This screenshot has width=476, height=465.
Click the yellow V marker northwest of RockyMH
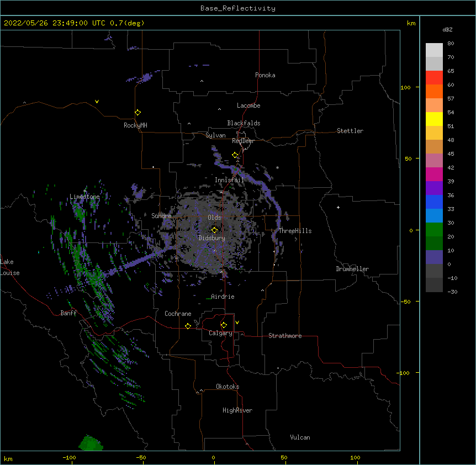click(x=97, y=102)
